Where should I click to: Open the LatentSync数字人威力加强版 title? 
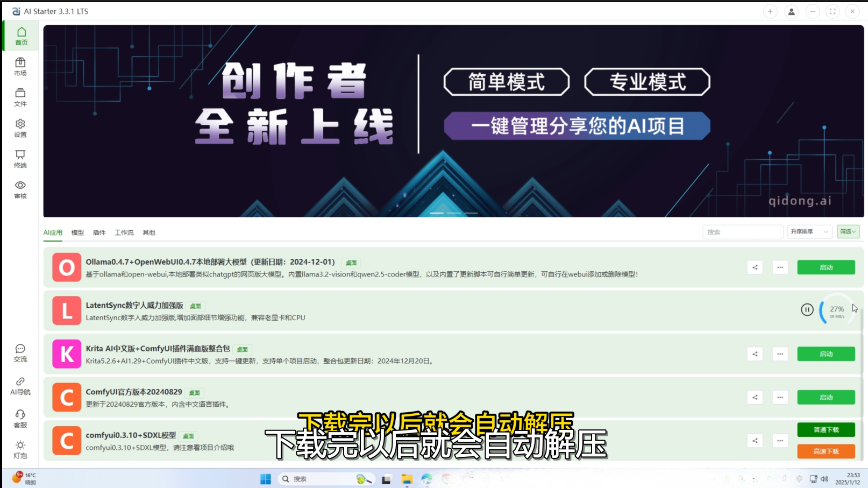click(x=134, y=305)
